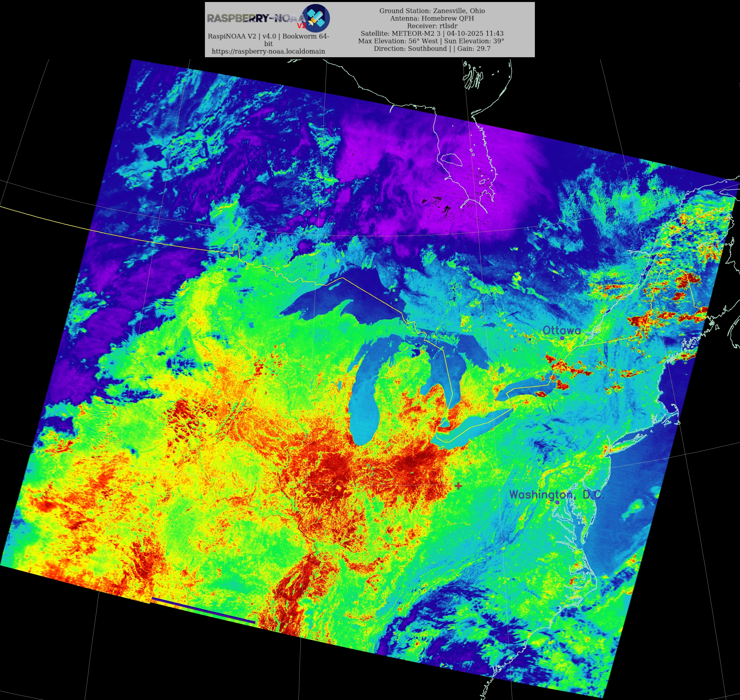Click the Receiver rtlsdr text
Viewport: 740px width, 700px height.
coord(432,26)
